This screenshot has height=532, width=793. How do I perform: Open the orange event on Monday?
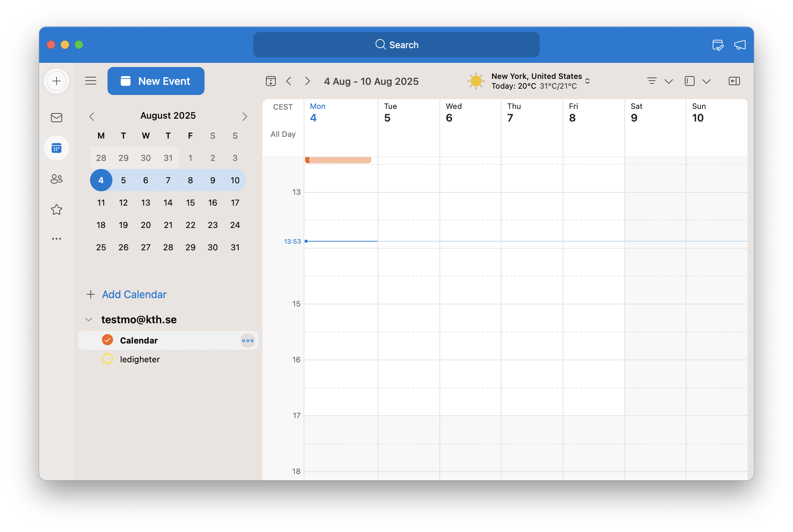[x=338, y=160]
